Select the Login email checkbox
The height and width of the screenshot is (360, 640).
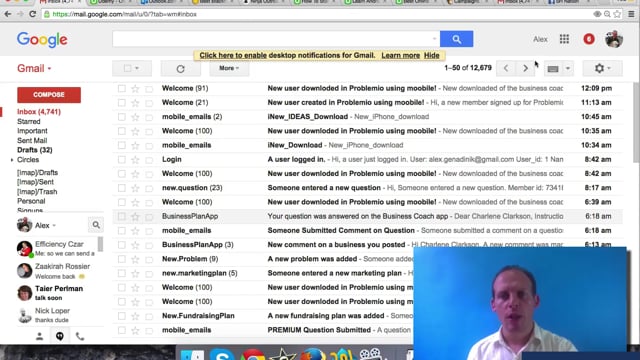(x=122, y=160)
